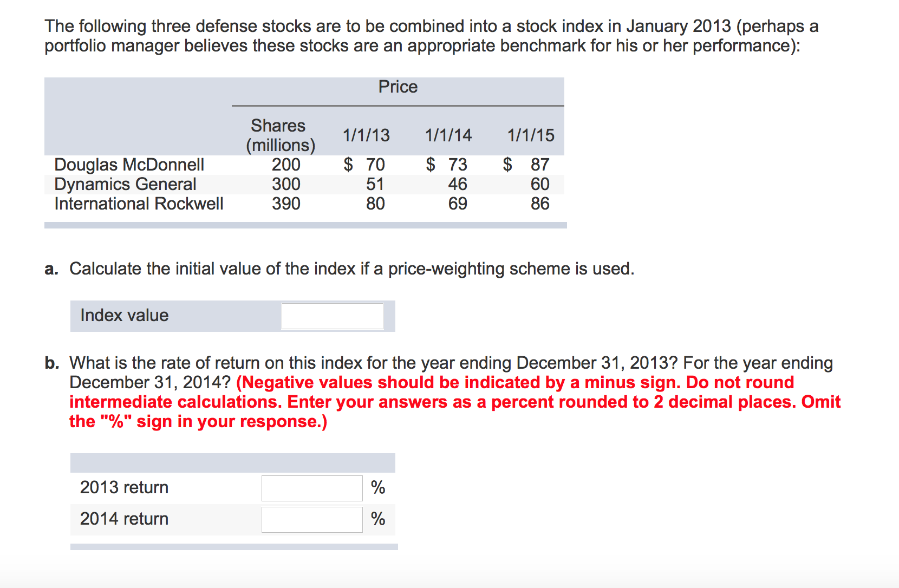Viewport: 899px width, 588px height.
Task: Click the Shares (millions) column header
Action: tap(280, 135)
